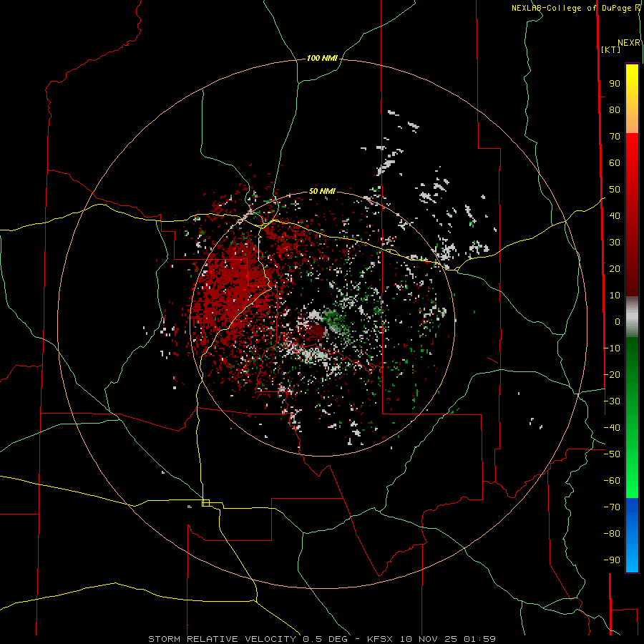Screen dimensions: 644x644
Task: Click the "-40" scale label
Action: pyautogui.click(x=612, y=428)
